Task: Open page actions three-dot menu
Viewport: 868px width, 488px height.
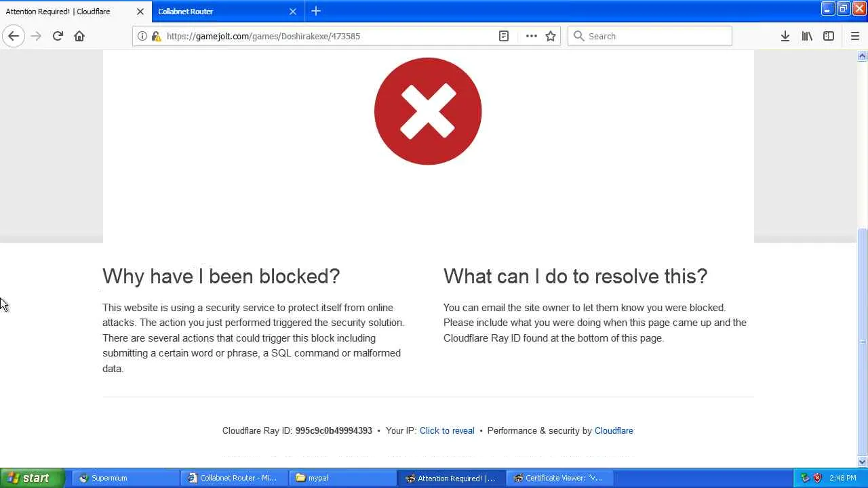Action: coord(532,36)
